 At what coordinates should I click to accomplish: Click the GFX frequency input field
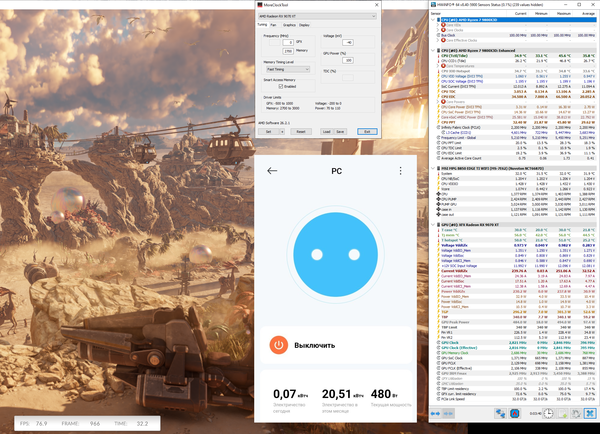click(x=288, y=42)
